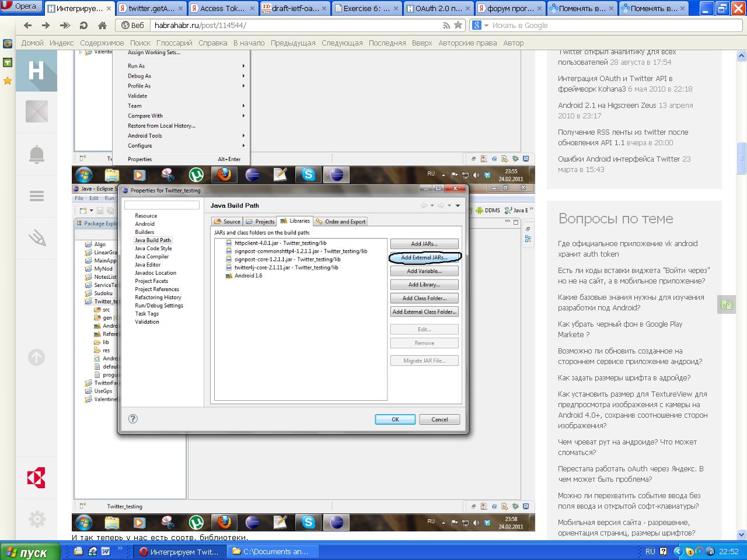Image resolution: width=747 pixels, height=560 pixels.
Task: Click the Habr H logo in sidebar
Action: click(x=36, y=71)
